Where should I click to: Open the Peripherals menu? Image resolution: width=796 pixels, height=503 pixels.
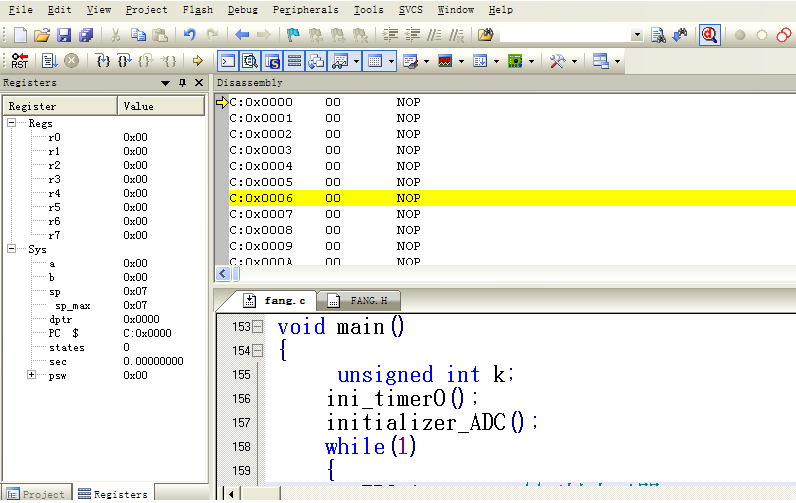pos(305,10)
